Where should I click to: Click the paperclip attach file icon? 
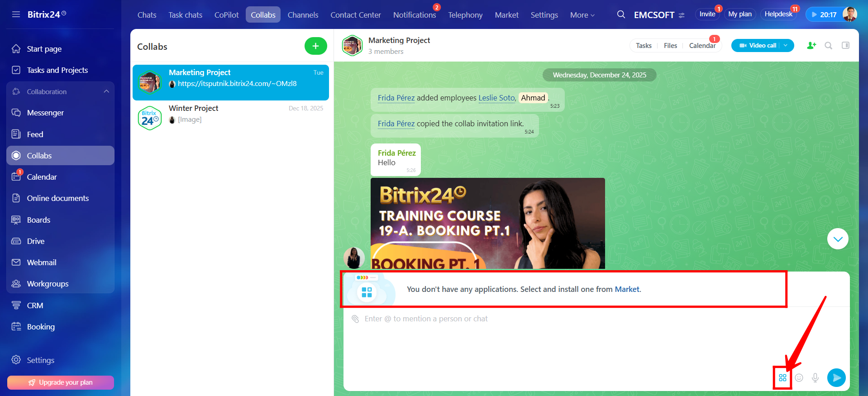[355, 319]
